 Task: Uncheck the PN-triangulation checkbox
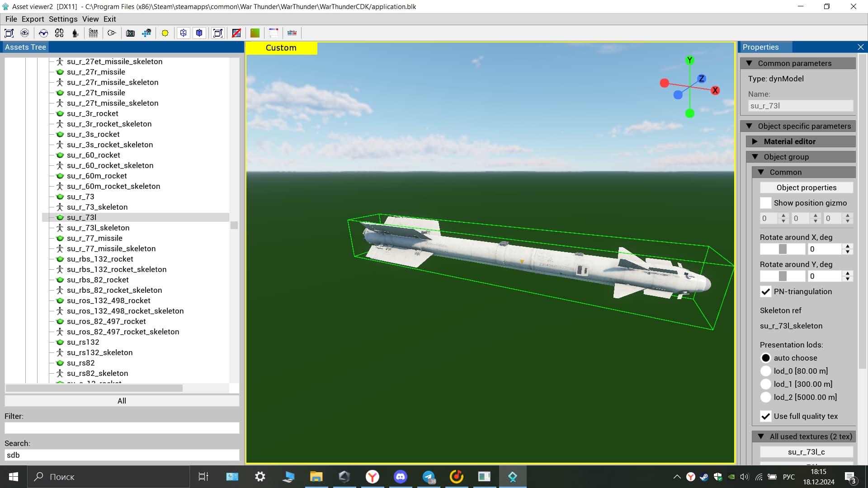(x=766, y=291)
